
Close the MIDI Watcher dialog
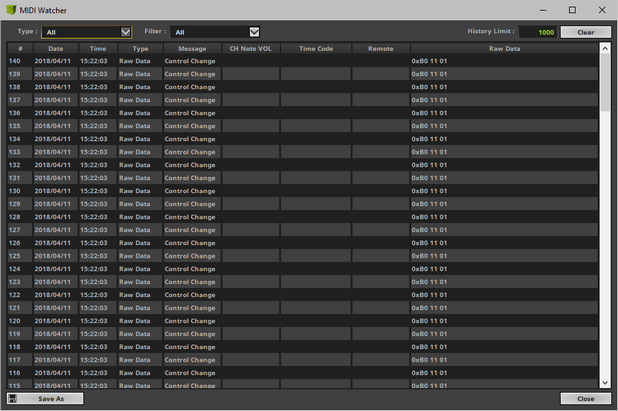[585, 398]
